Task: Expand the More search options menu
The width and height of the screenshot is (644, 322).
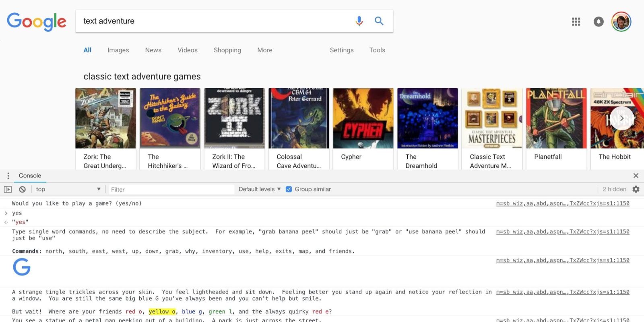Action: point(264,50)
